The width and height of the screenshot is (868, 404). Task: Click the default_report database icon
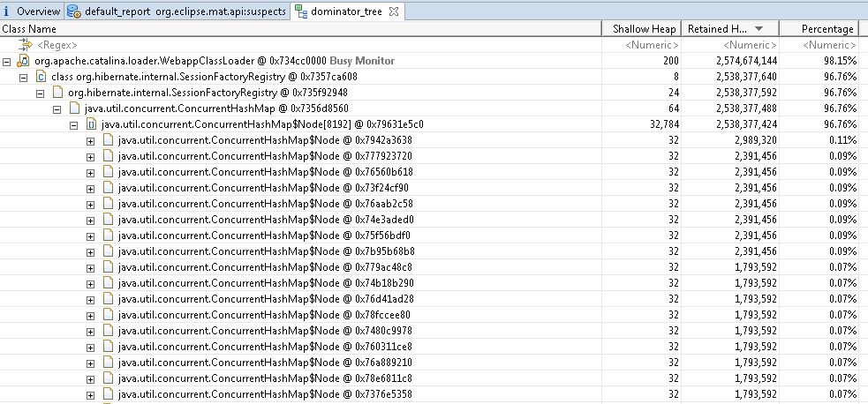click(x=74, y=11)
